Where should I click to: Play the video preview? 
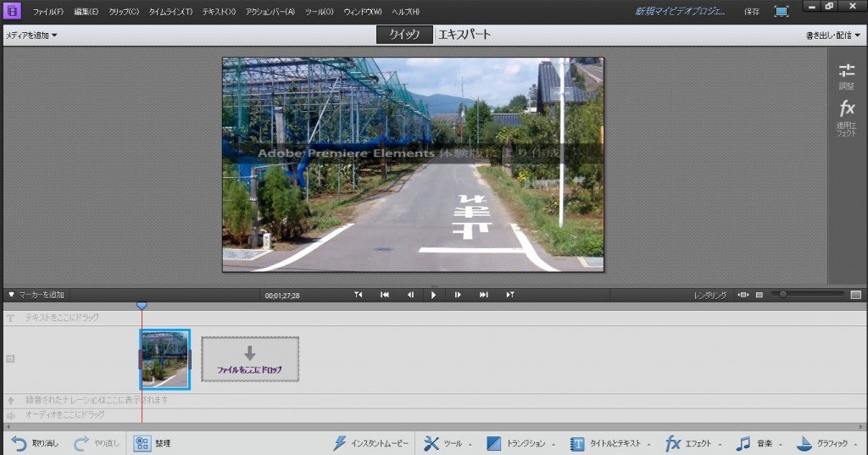(x=433, y=295)
